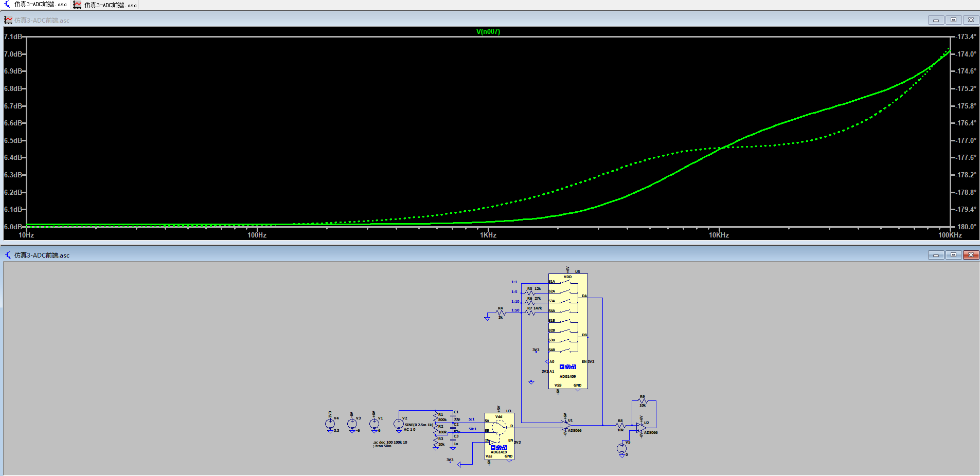Click the V(n007) trace label
The image size is (980, 476).
[488, 31]
